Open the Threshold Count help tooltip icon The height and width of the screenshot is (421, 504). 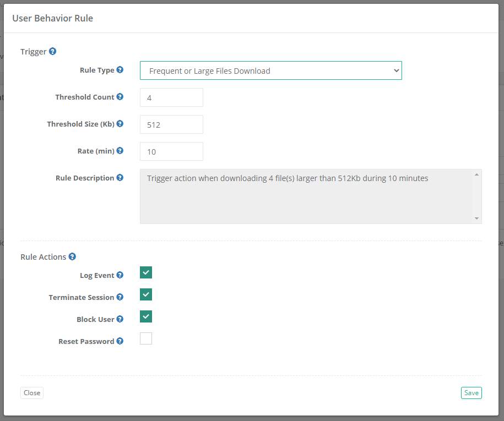coord(121,97)
